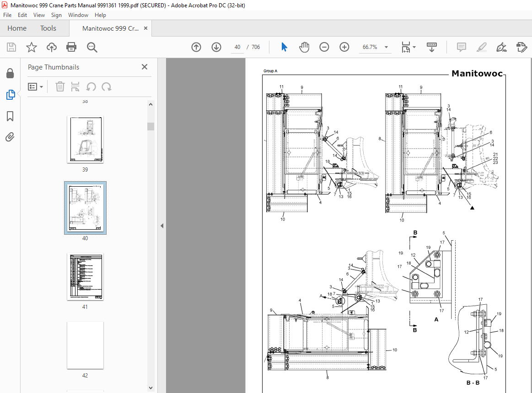Screen dimensions: 532x393
Task: Activate the Hand pan tool
Action: [x=304, y=47]
